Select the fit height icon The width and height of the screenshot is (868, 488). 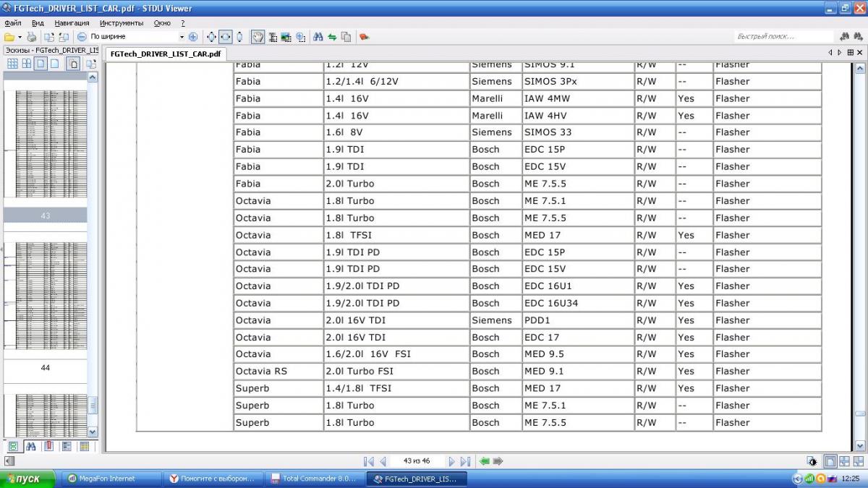[x=239, y=36]
